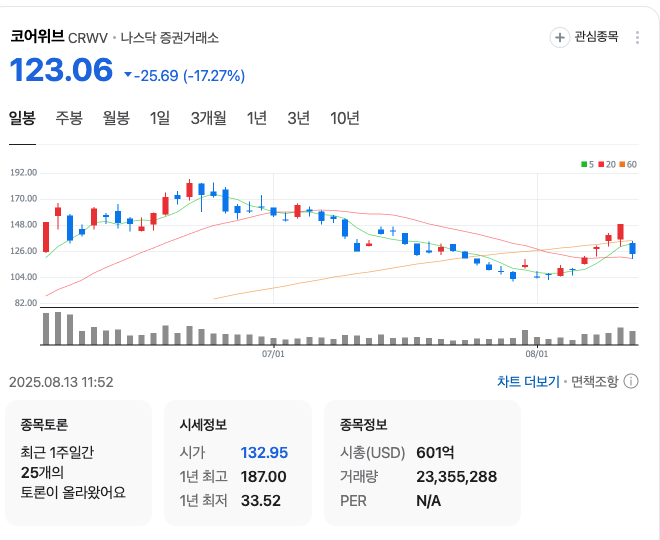The width and height of the screenshot is (660, 540).
Task: Click the 07/01 date marker on chart
Action: click(x=273, y=354)
